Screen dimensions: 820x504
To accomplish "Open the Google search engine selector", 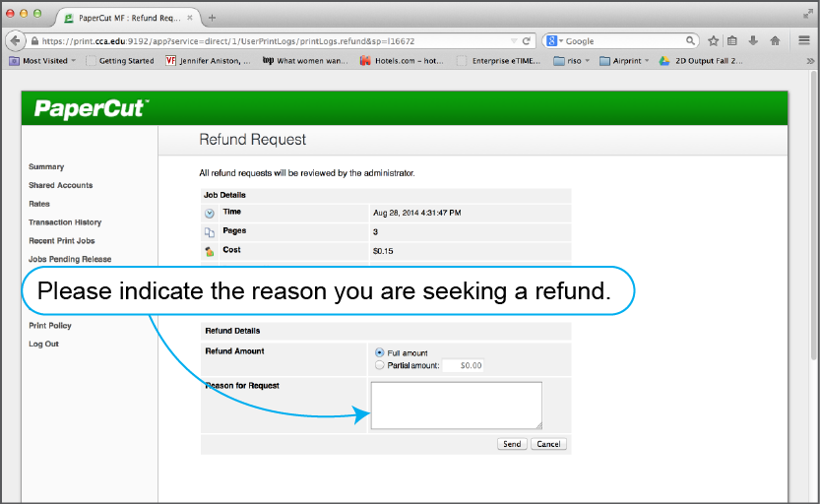I will 554,40.
